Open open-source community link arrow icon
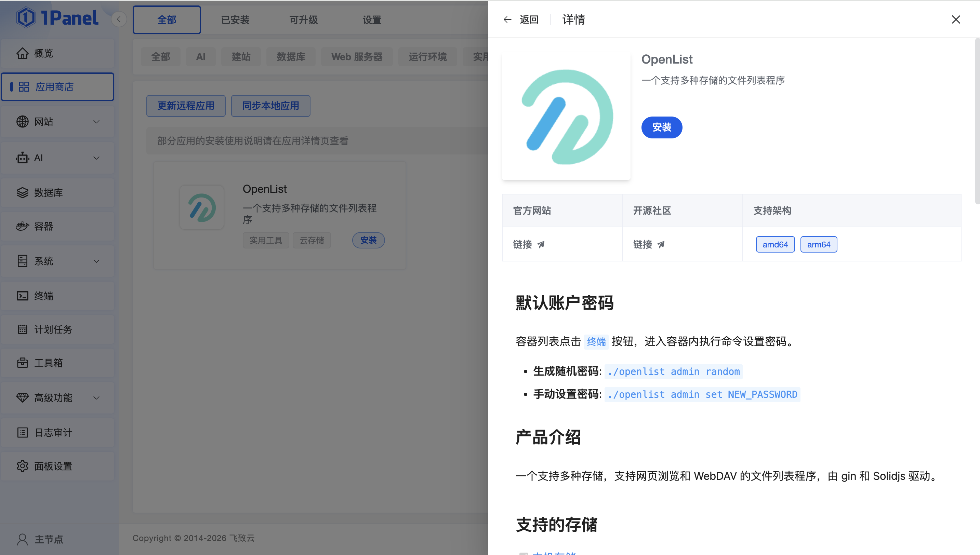Viewport: 980px width, 555px height. (x=661, y=244)
